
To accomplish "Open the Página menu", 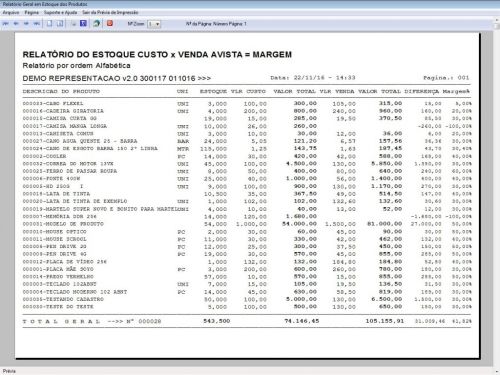I will point(32,12).
